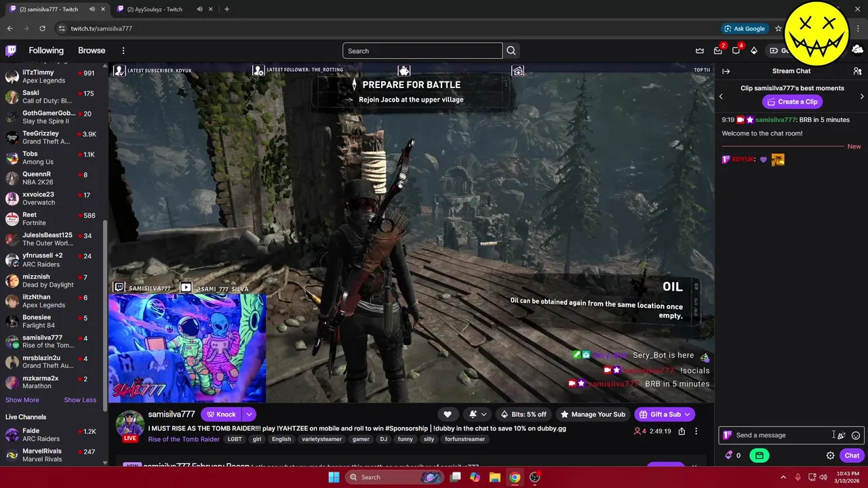Viewport: 868px width, 488px height.
Task: Mute audio on the AyySoulxyz tab
Action: coord(199,9)
